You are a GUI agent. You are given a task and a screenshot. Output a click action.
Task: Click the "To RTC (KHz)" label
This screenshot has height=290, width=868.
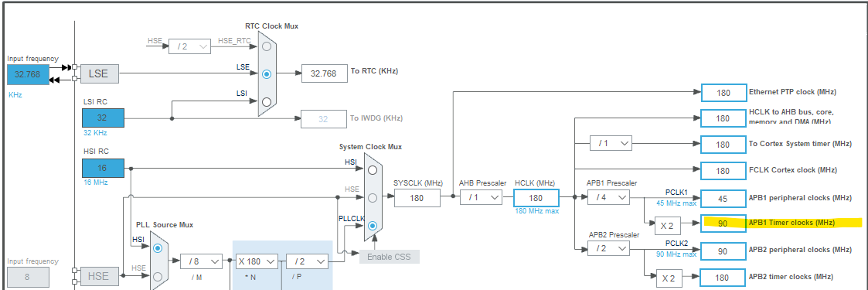pos(374,71)
